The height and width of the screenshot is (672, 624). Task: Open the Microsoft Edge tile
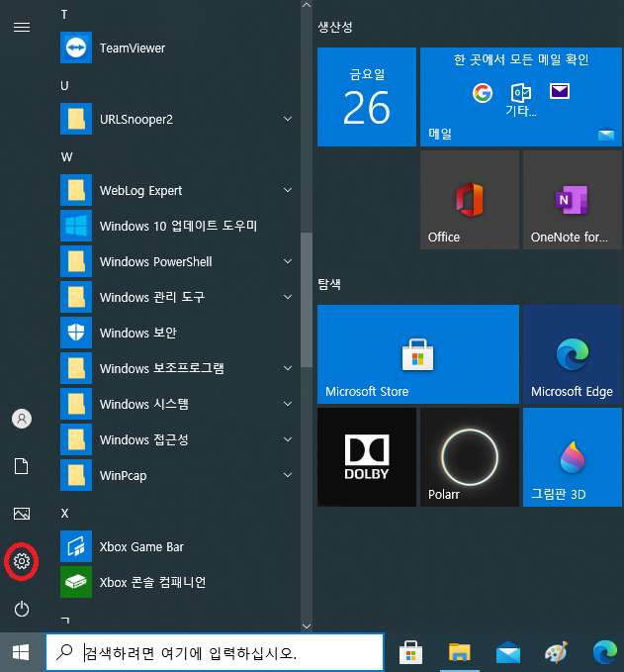[x=573, y=354]
